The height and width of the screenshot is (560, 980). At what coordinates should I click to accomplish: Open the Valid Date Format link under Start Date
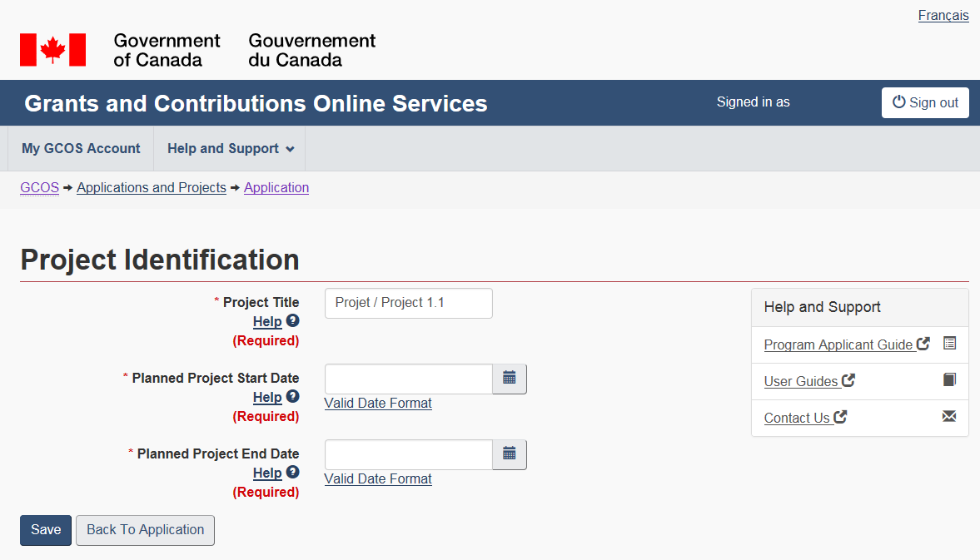(x=378, y=404)
